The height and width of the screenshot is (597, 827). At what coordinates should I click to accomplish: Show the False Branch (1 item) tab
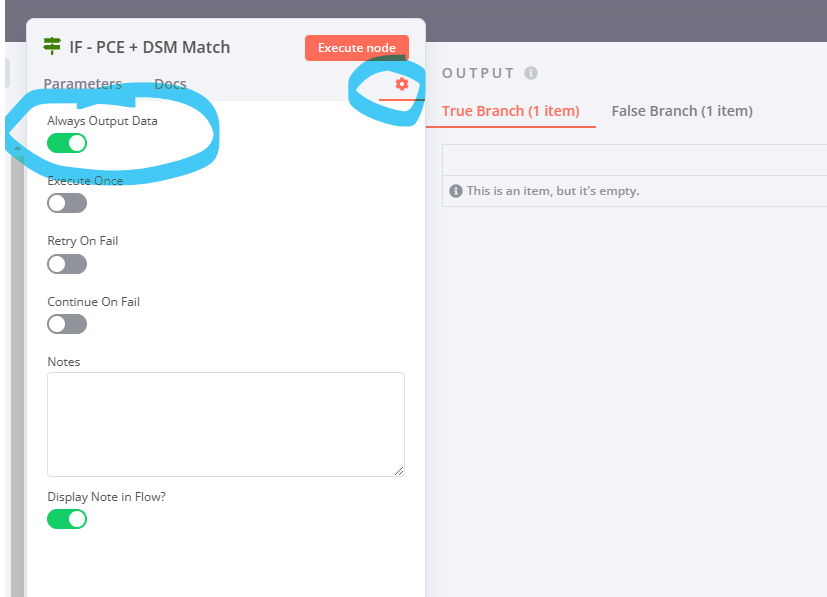point(682,111)
